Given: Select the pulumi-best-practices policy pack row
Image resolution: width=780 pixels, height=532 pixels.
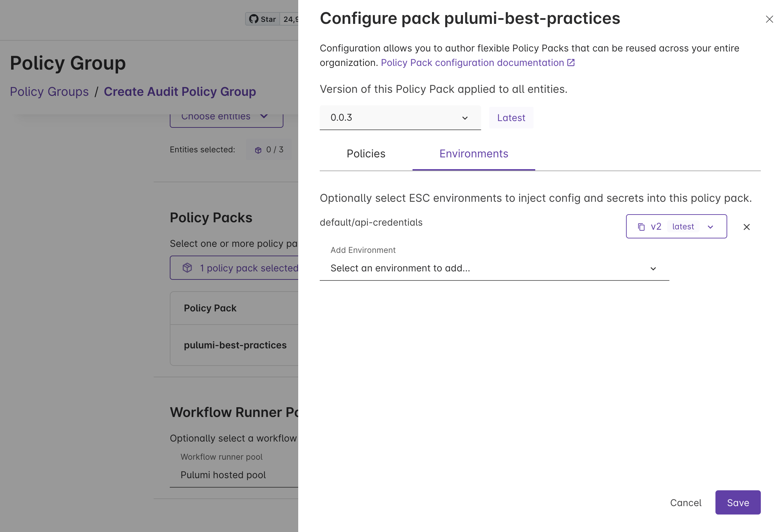Looking at the screenshot, I should pos(235,345).
